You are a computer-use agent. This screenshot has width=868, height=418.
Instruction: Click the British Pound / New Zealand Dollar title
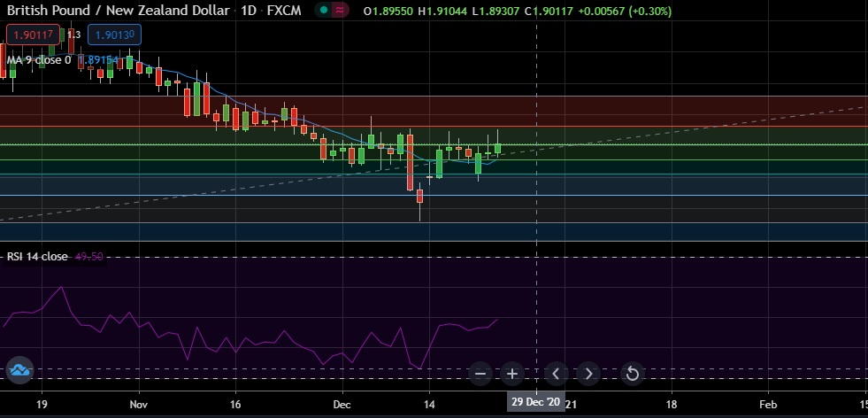coord(118,11)
